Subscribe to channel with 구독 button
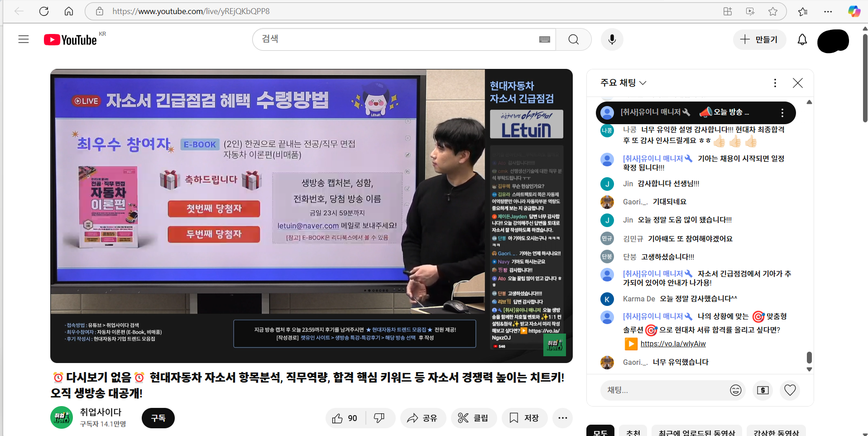This screenshot has height=436, width=868. [158, 418]
